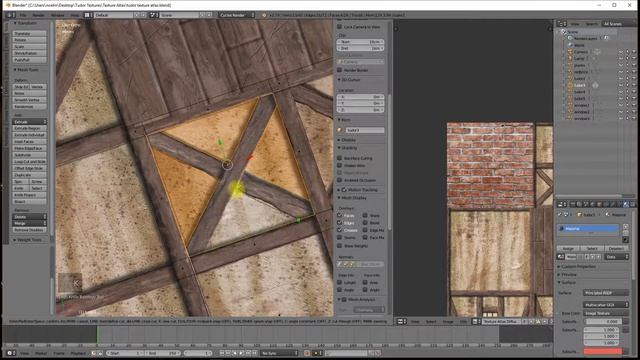Viewport: 640px width, 360px height.
Task: Toggle Hidden Wire checkbox
Action: coord(339,165)
